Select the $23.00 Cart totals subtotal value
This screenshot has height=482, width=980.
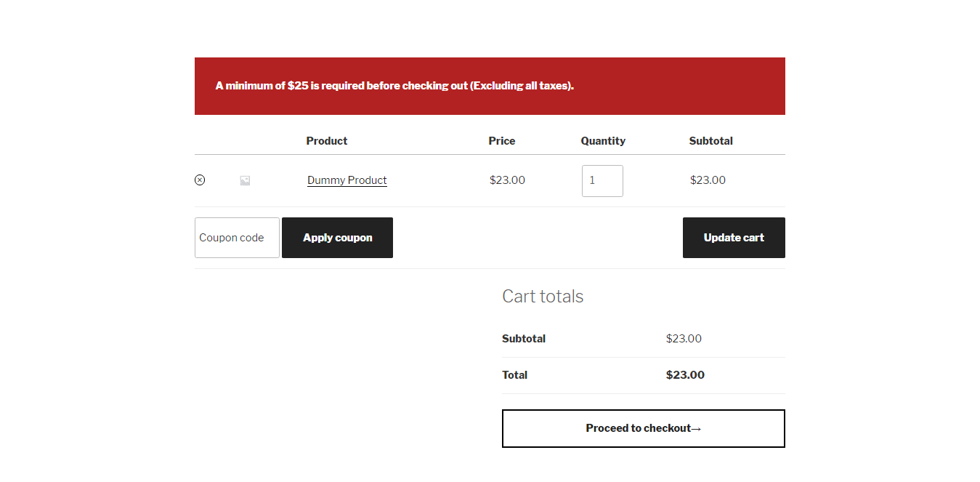click(684, 339)
